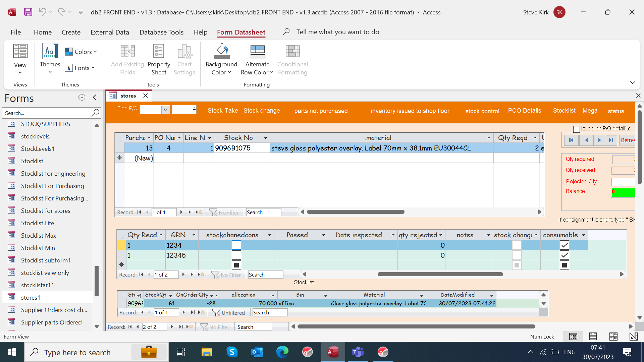Click the green Balance field
Viewport: 644px width, 362px height.
(x=623, y=192)
